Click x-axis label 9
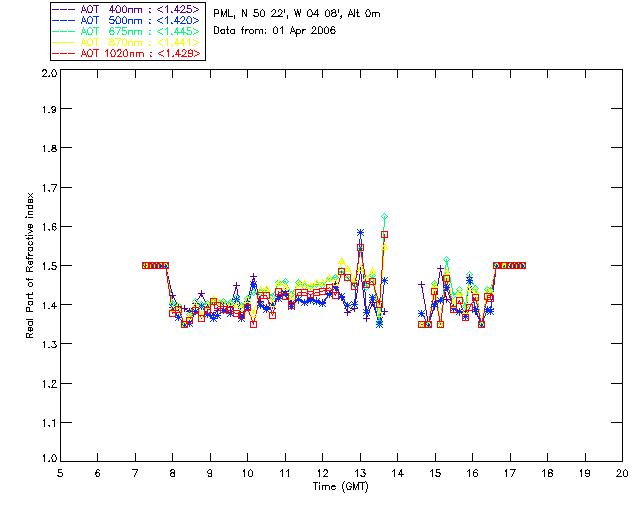640x512 pixels. (x=210, y=473)
